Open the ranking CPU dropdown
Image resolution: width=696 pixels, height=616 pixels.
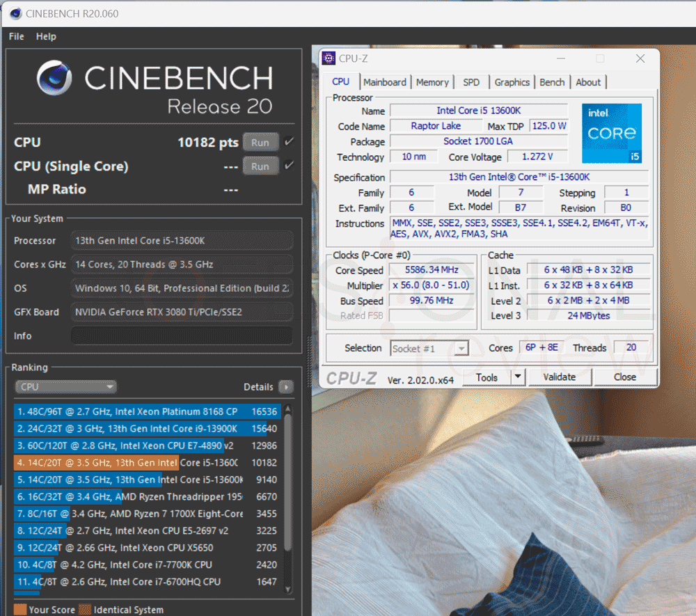(x=65, y=387)
